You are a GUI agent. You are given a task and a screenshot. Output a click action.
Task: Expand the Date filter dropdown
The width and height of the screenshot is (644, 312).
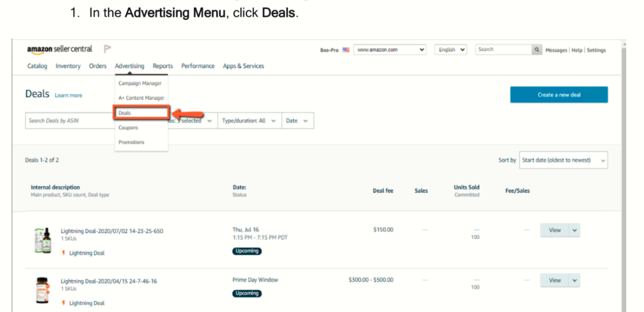click(x=298, y=121)
